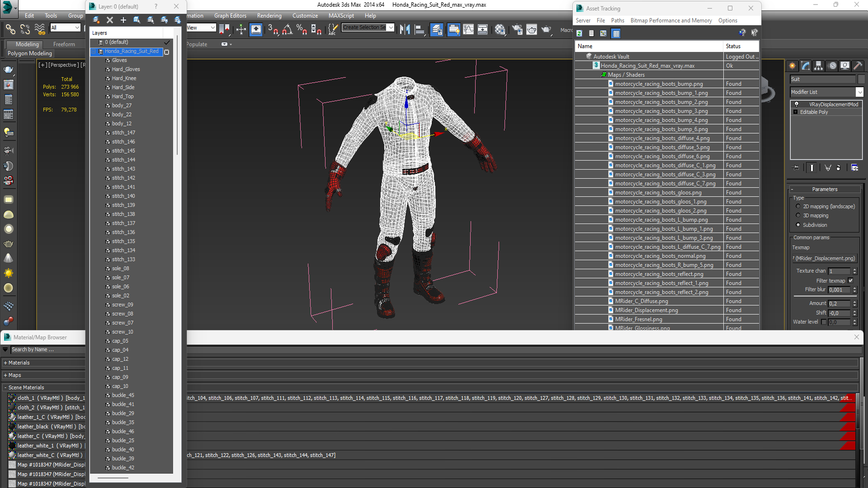Toggle Angle Snap icon
The height and width of the screenshot is (488, 868).
coord(287,29)
